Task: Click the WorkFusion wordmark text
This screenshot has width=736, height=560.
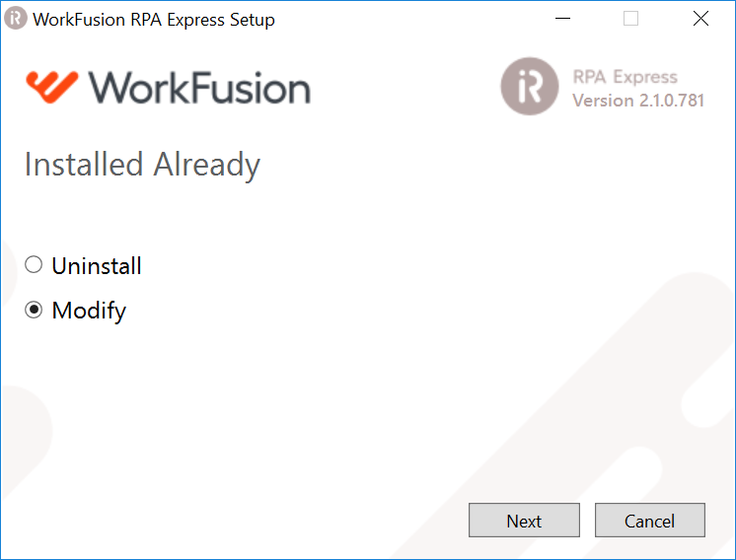Action: [199, 87]
